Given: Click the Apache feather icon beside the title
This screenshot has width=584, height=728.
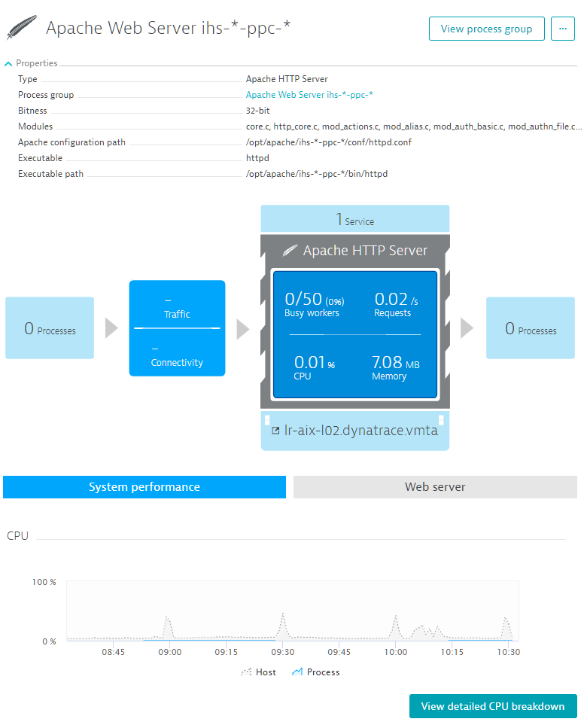Looking at the screenshot, I should click(x=22, y=28).
